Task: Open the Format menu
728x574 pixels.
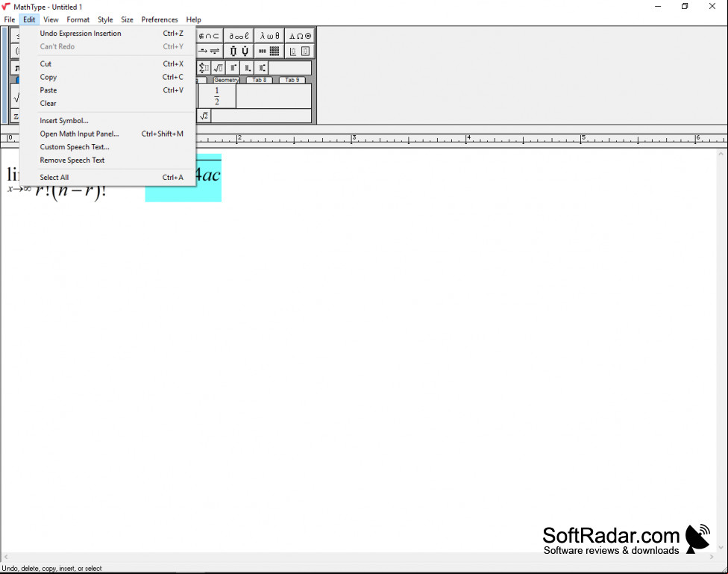Action: tap(78, 19)
